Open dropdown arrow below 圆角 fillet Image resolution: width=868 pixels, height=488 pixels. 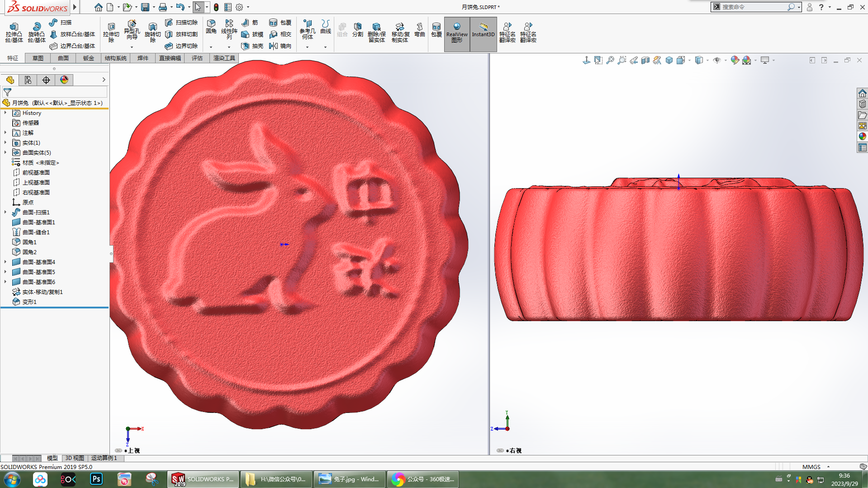[211, 47]
